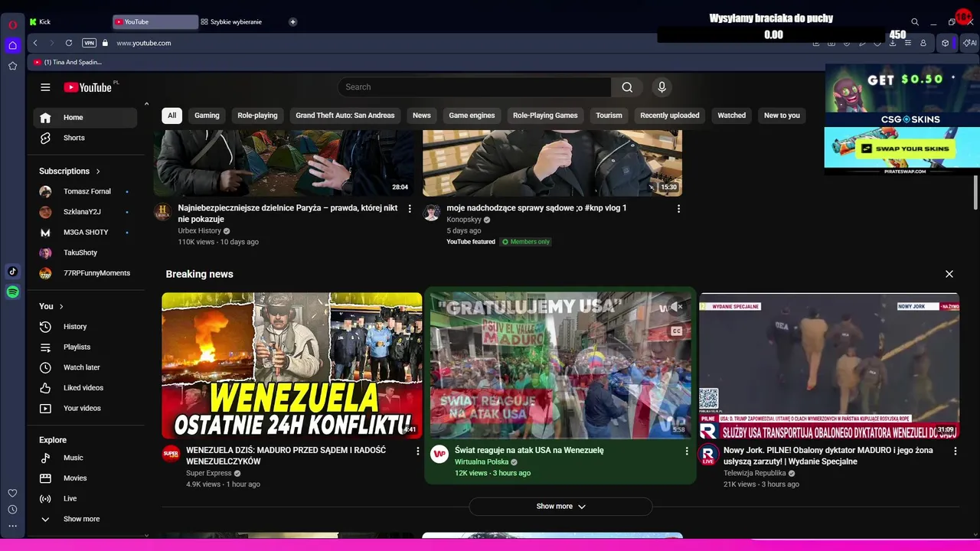The width and height of the screenshot is (980, 551).
Task: Open the browser profile icon
Action: coord(923,43)
